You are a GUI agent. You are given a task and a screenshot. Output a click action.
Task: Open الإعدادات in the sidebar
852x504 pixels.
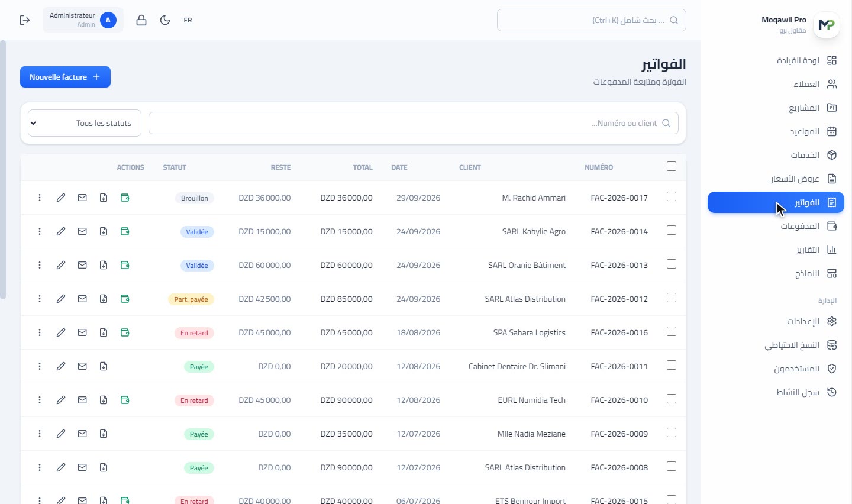click(776, 321)
